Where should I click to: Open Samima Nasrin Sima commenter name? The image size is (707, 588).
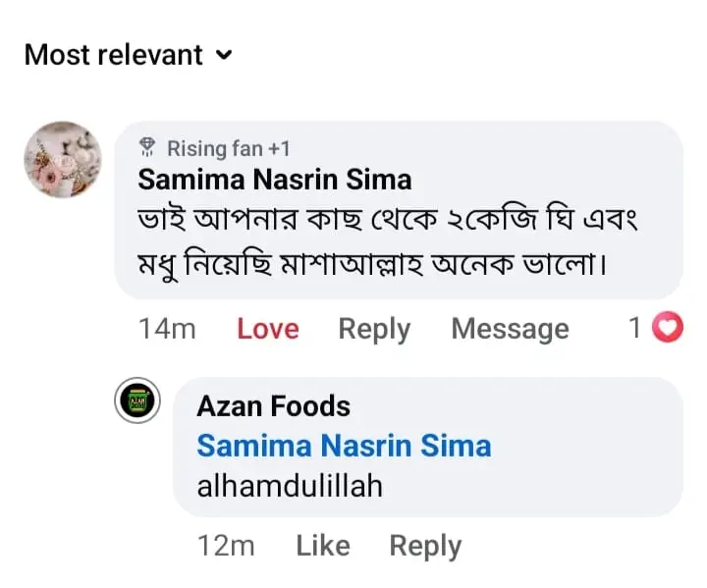tap(274, 180)
